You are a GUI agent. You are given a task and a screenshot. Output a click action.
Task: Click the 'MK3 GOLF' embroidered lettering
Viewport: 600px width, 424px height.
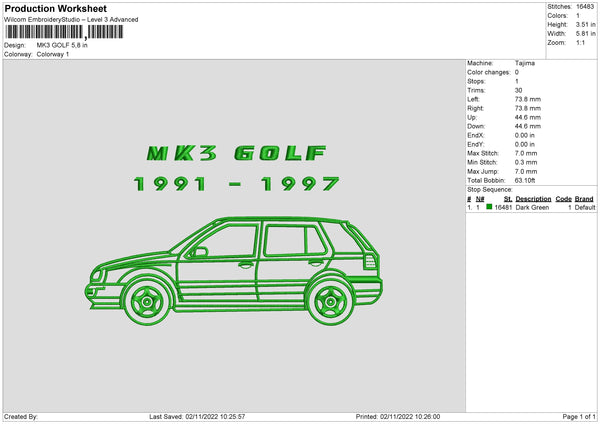tap(236, 153)
